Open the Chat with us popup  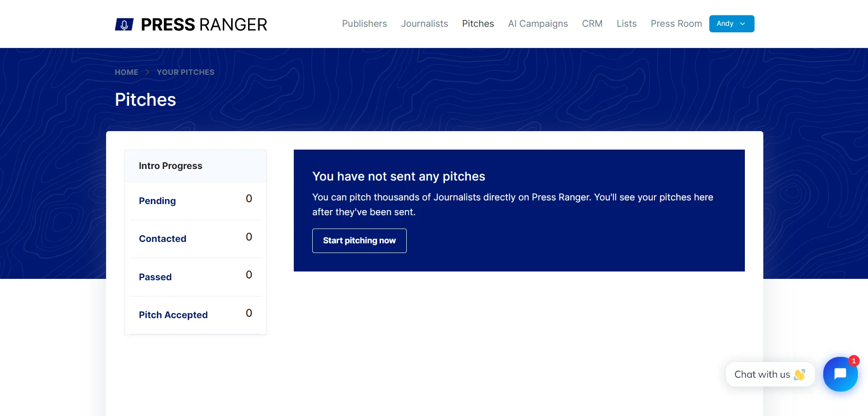(x=763, y=374)
